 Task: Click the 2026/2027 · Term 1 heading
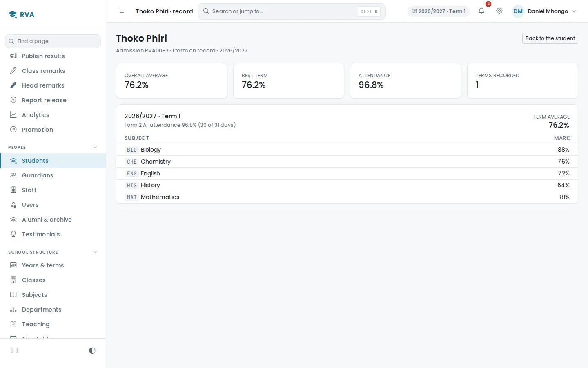(x=152, y=116)
